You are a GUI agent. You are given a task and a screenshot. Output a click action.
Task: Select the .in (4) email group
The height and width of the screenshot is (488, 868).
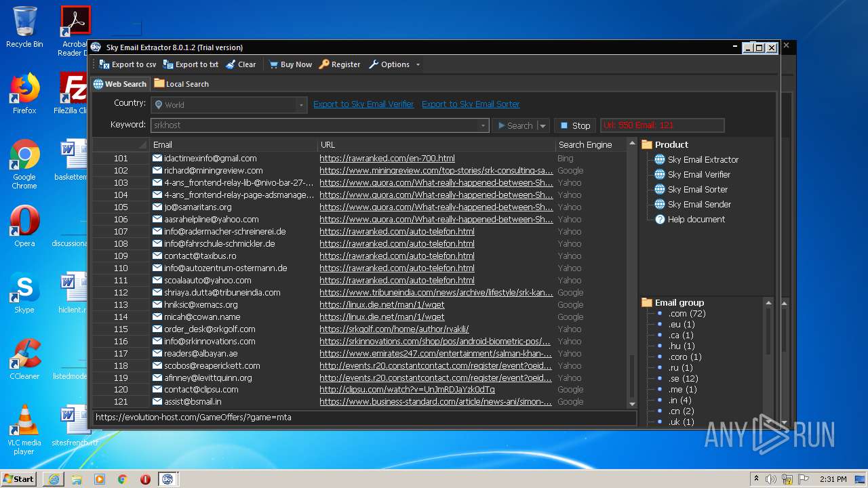pyautogui.click(x=680, y=400)
